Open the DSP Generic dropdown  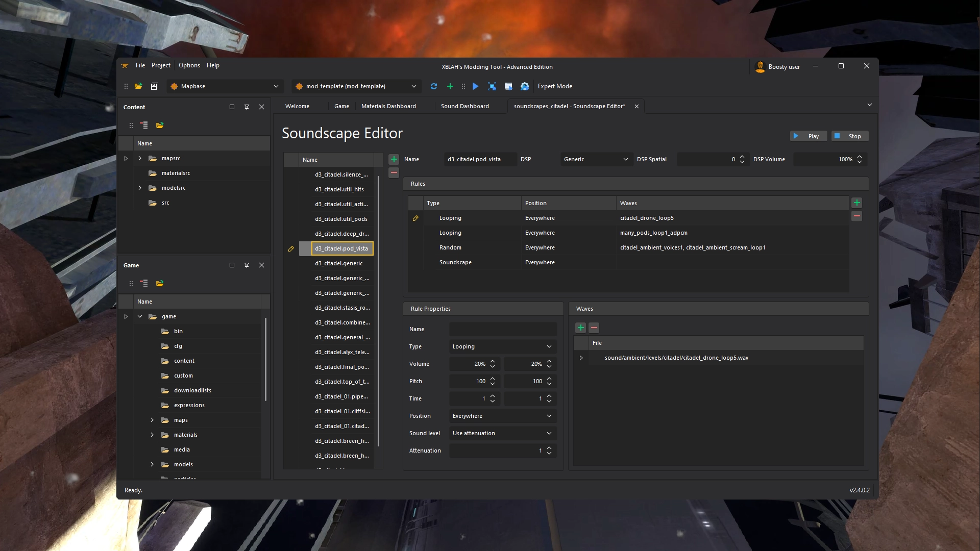pos(595,159)
